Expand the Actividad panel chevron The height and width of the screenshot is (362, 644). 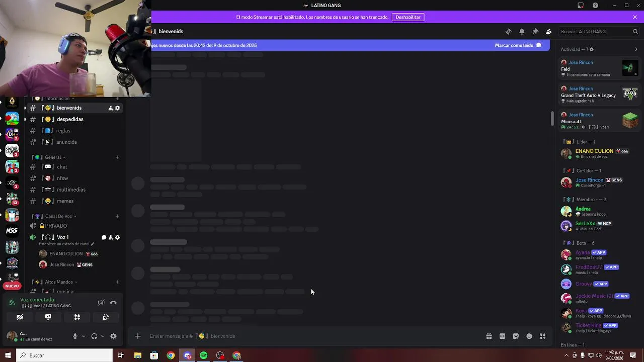click(636, 49)
